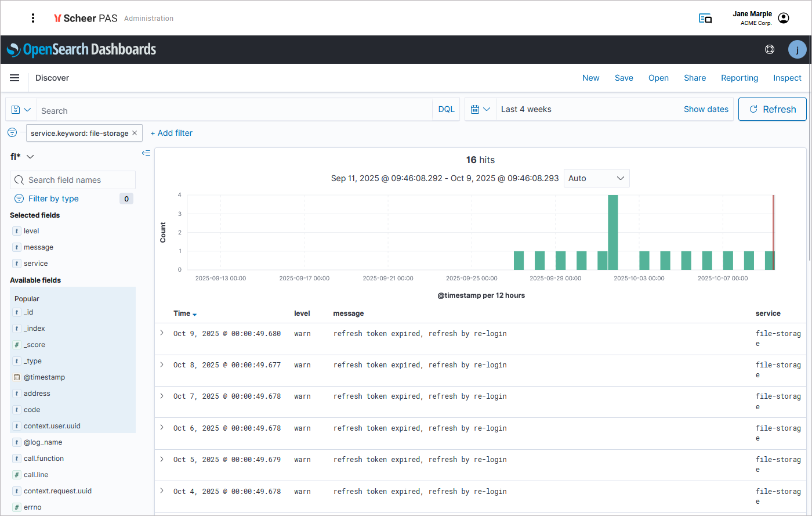The width and height of the screenshot is (812, 516).
Task: Open the Reporting menu item
Action: pyautogui.click(x=739, y=78)
